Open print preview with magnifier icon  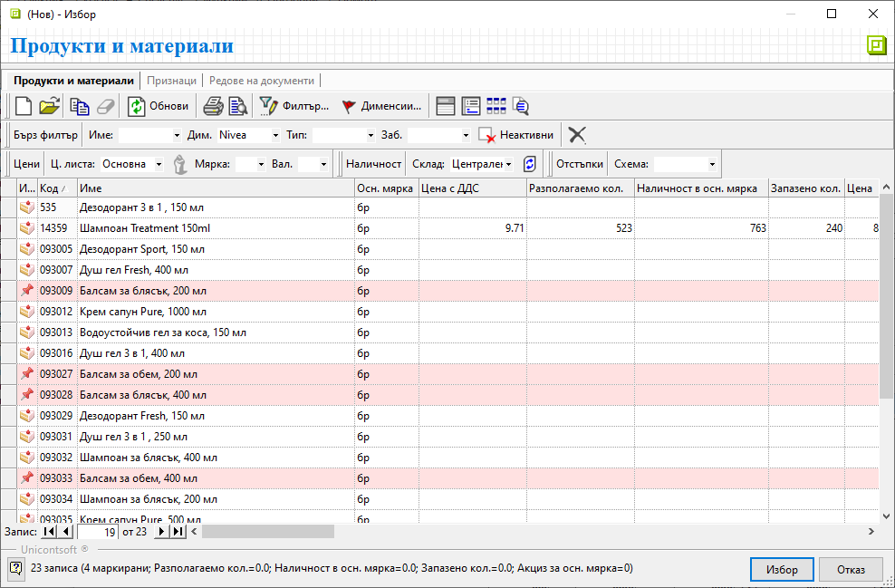pos(237,106)
